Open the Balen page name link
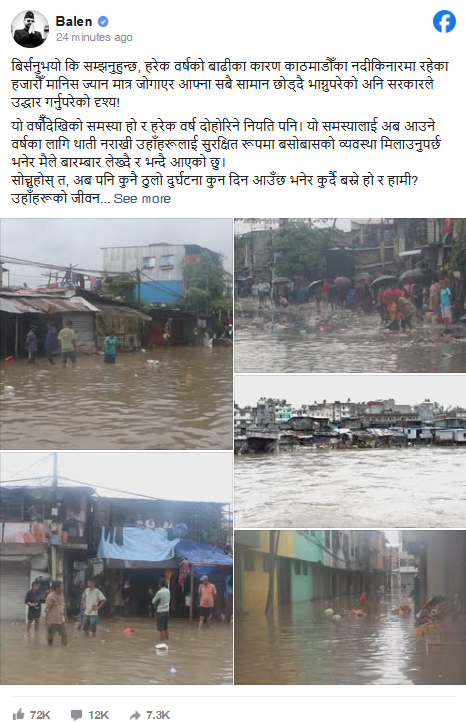466x723 pixels. (x=74, y=21)
